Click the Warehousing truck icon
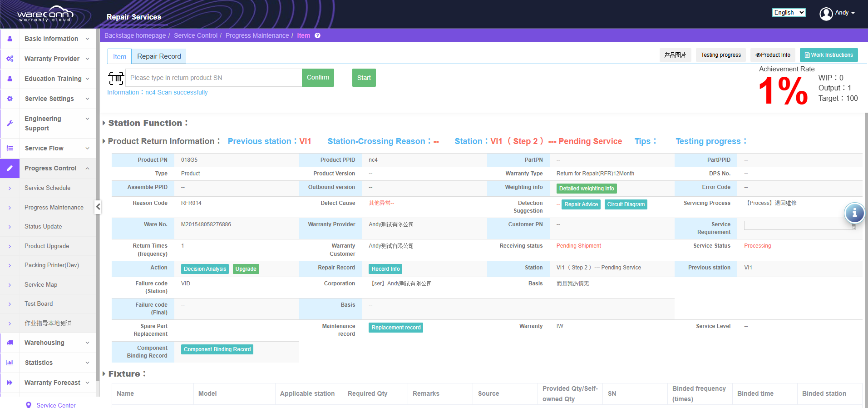The height and width of the screenshot is (408, 868). [x=10, y=343]
